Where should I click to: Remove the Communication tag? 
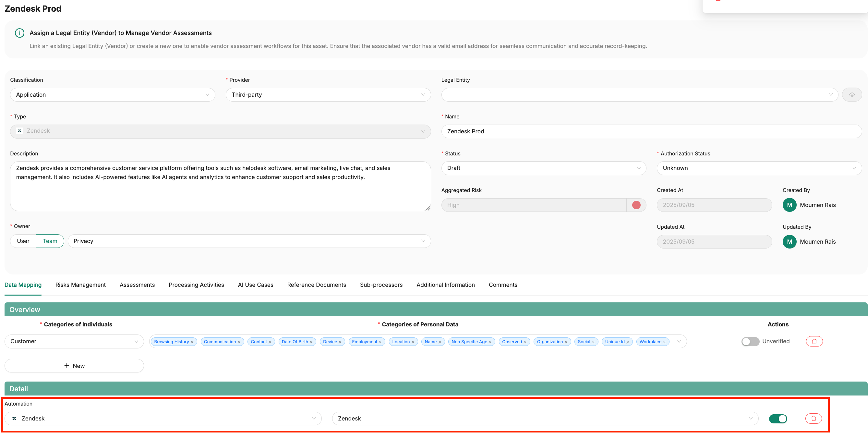(x=239, y=342)
